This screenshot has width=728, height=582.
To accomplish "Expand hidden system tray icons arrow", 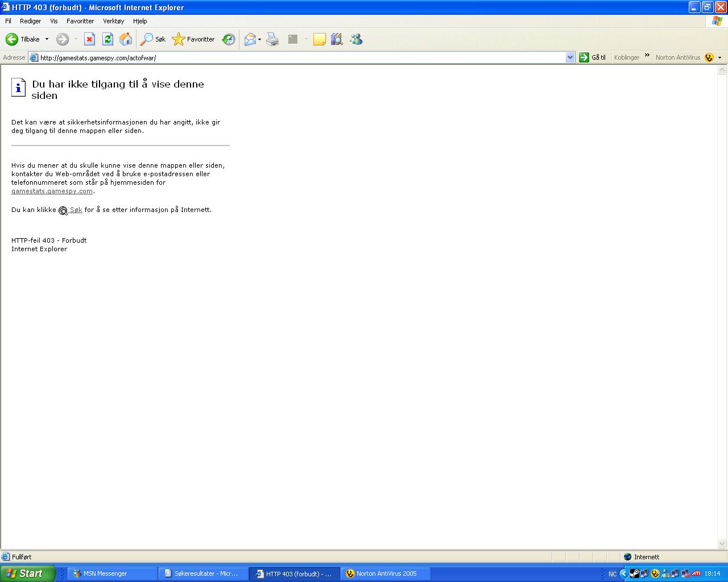I will (x=624, y=573).
